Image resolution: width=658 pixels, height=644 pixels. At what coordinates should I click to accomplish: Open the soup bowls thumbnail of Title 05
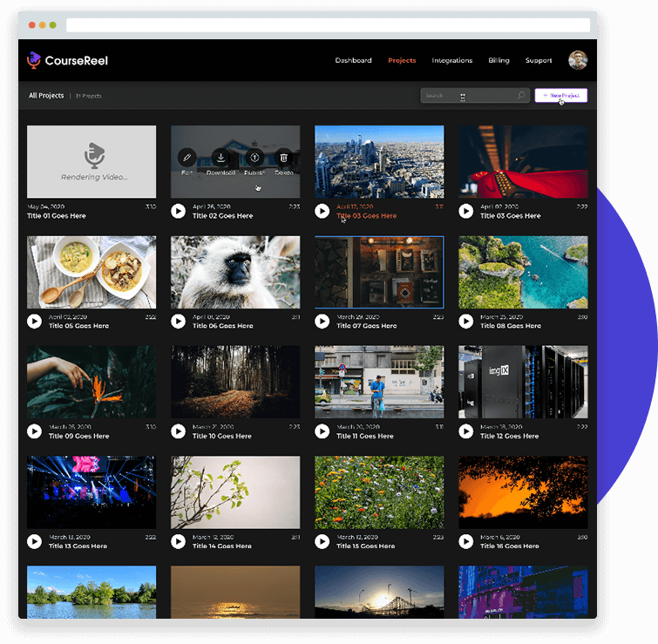pos(92,272)
